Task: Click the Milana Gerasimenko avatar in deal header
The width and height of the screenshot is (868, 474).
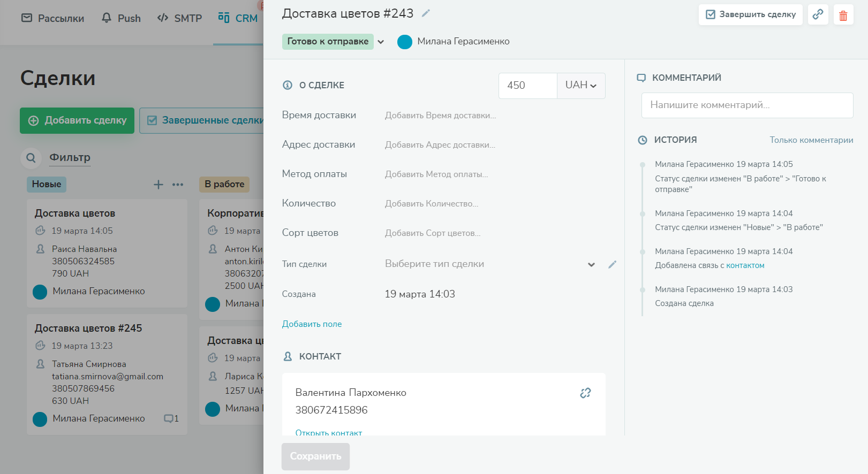Action: pos(405,42)
